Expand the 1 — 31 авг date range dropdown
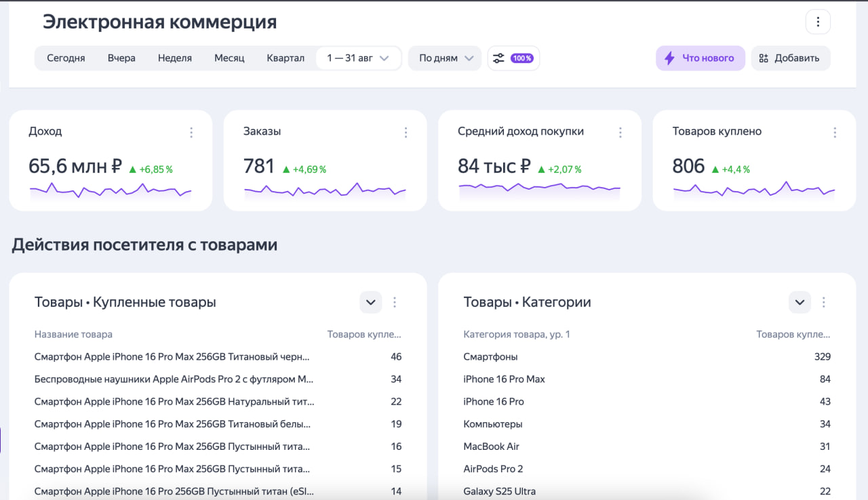Image resolution: width=868 pixels, height=500 pixels. point(358,58)
